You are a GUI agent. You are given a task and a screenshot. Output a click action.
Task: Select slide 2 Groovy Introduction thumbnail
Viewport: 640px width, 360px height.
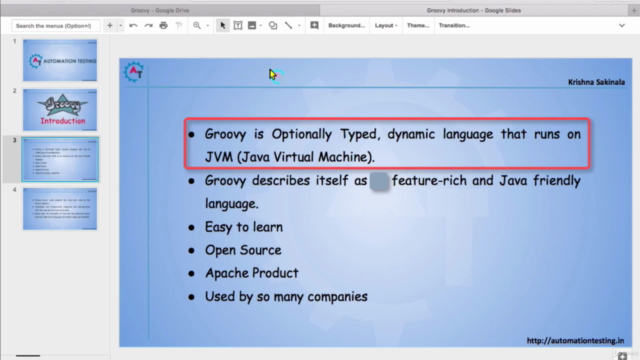click(60, 109)
